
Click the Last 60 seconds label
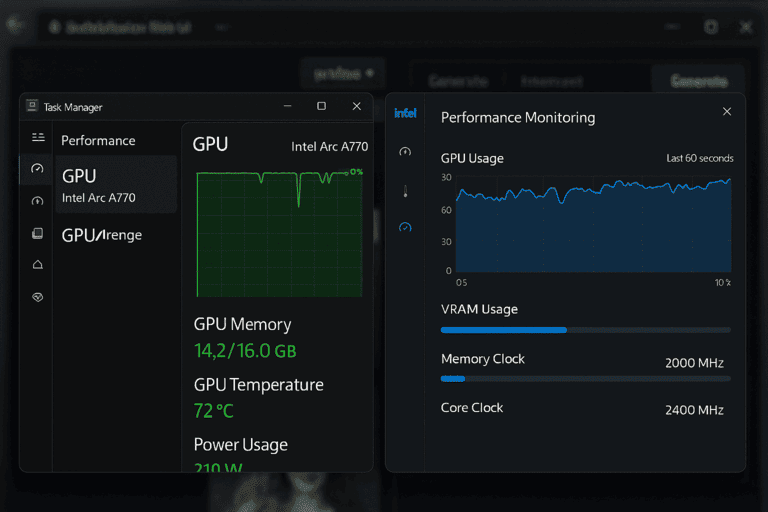click(699, 158)
